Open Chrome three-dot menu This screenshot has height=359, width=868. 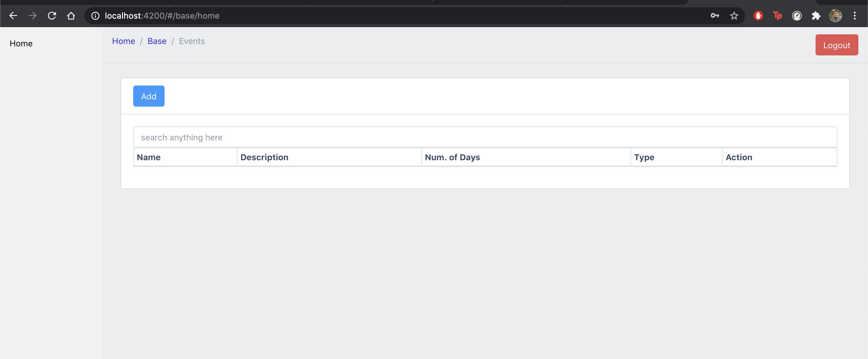point(854,16)
